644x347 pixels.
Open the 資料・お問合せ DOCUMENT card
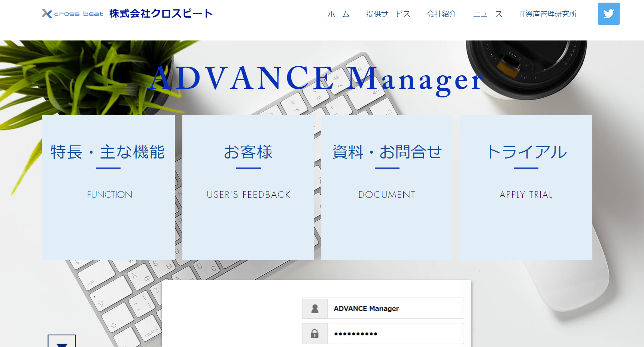(386, 187)
